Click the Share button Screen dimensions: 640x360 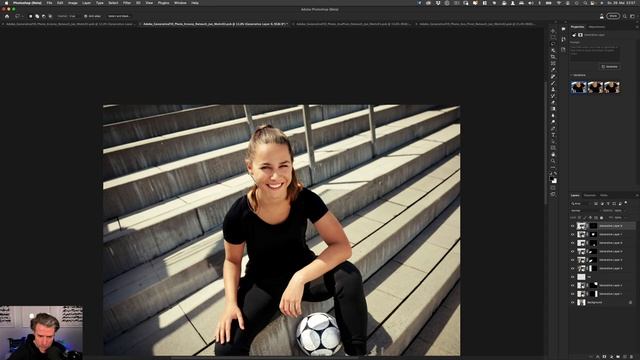point(613,16)
